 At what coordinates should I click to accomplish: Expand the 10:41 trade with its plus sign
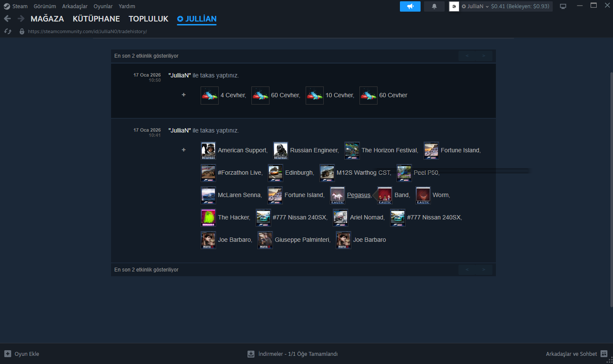(184, 150)
